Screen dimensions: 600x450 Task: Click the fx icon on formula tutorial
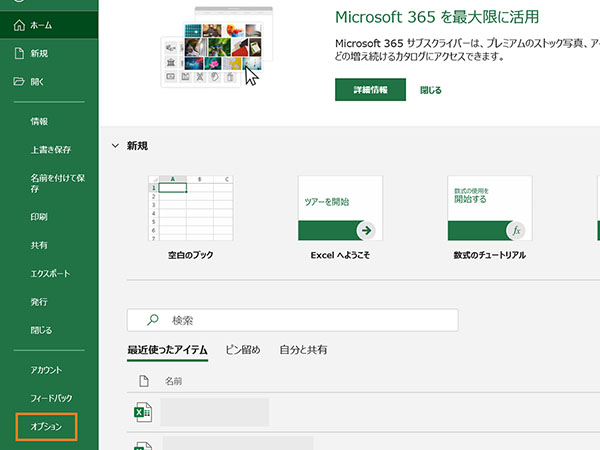pos(516,230)
